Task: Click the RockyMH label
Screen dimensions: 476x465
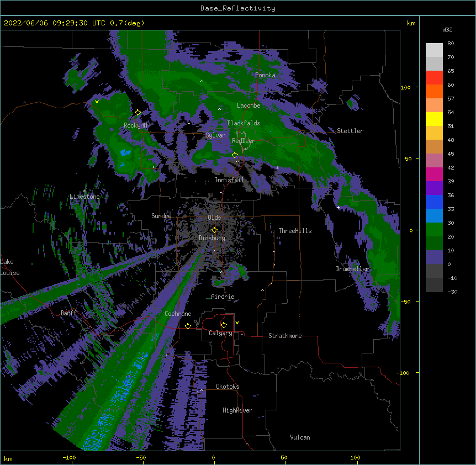Action: [x=135, y=125]
